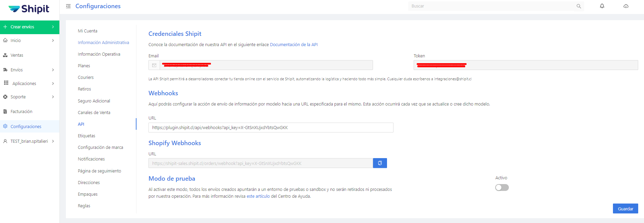Click the Facturación document icon
Screen dimensions: 644x223
tap(5, 111)
